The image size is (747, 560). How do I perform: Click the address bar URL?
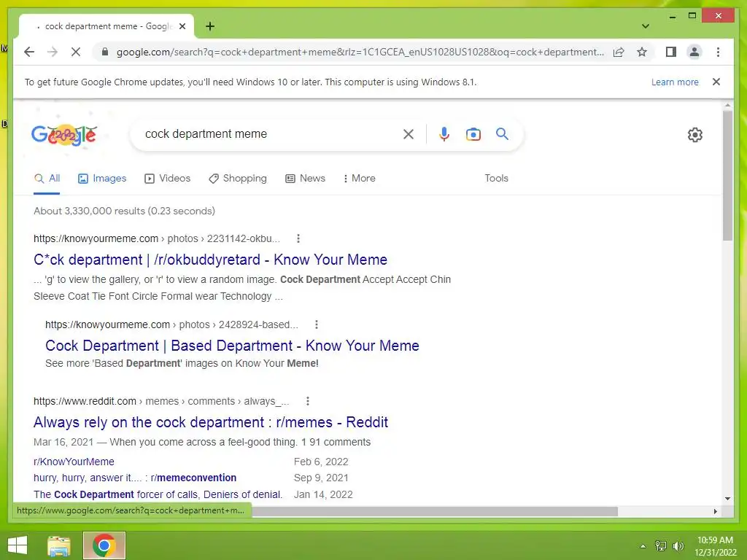360,52
